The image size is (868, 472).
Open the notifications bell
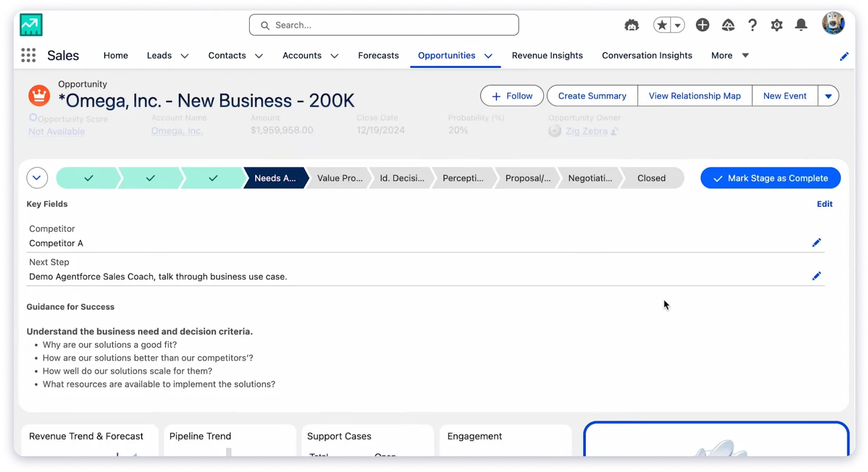tap(801, 25)
